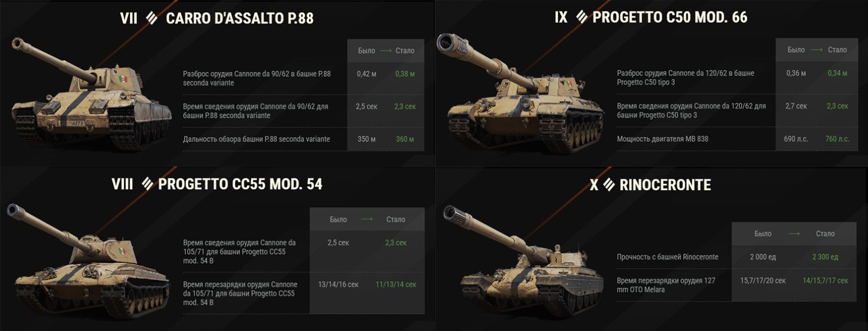Select the new 760 л.с. engine power value

(837, 139)
